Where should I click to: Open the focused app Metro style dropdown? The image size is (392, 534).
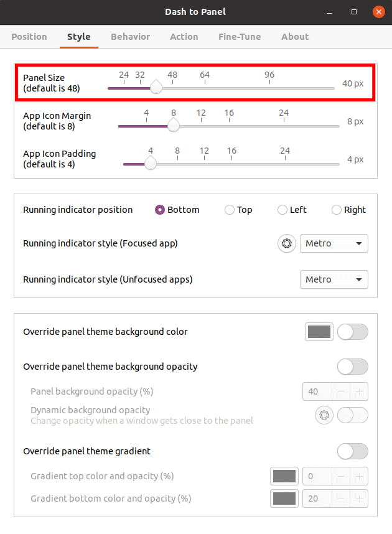(x=334, y=243)
